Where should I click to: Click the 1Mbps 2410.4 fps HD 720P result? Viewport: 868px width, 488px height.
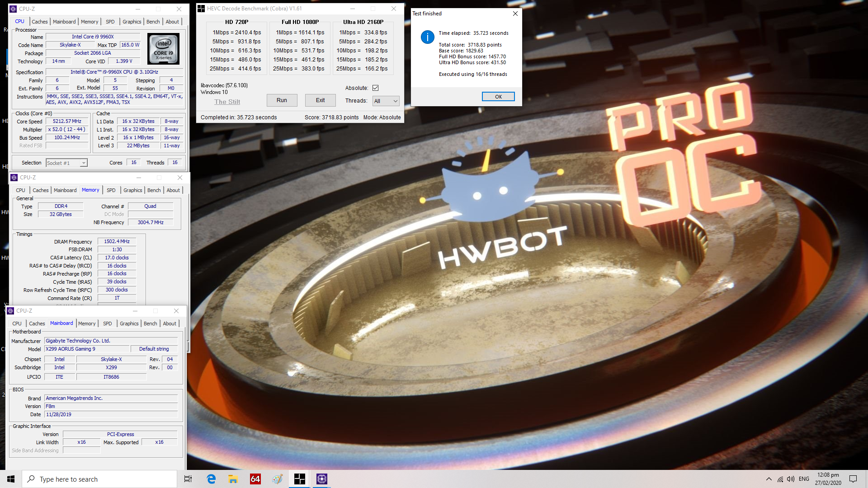click(x=236, y=33)
